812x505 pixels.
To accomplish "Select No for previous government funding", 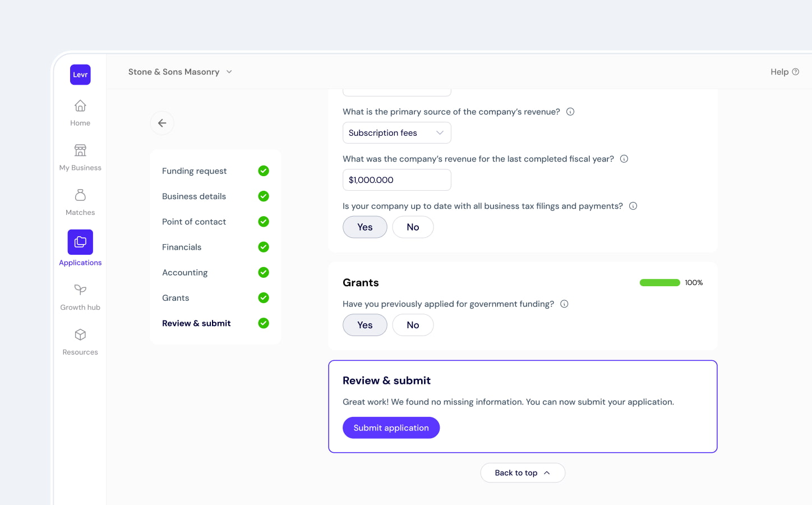I will [413, 325].
